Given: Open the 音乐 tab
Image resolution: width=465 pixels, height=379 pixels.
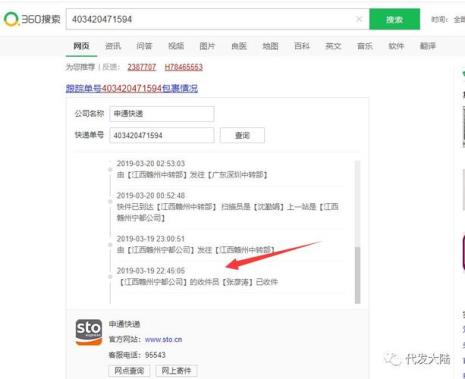Looking at the screenshot, I should click(x=365, y=46).
